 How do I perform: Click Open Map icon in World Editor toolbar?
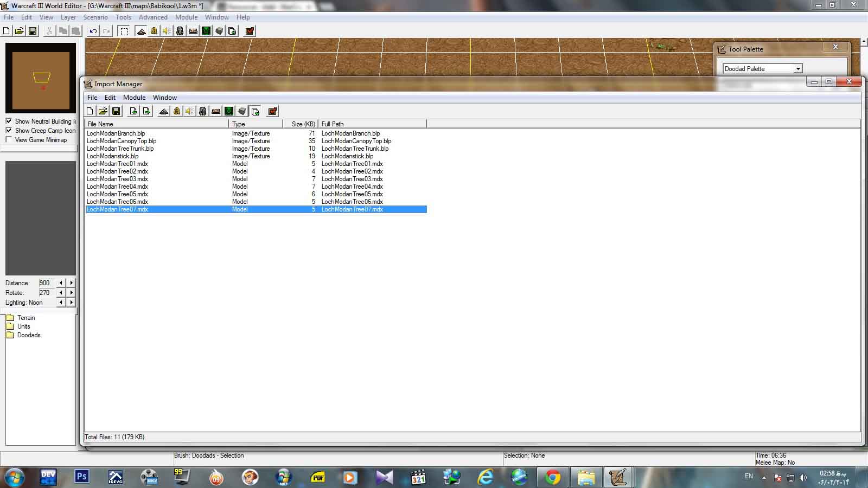pyautogui.click(x=20, y=31)
